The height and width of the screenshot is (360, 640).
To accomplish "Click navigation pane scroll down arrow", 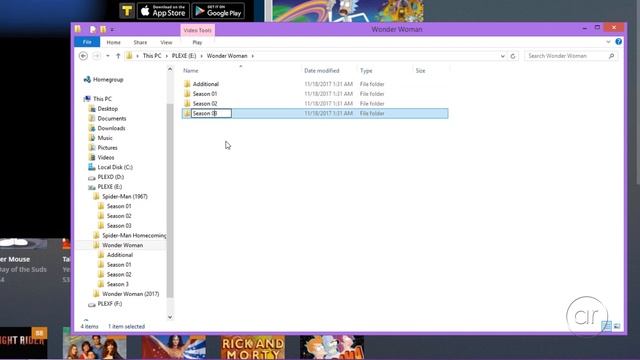I will pos(170,317).
